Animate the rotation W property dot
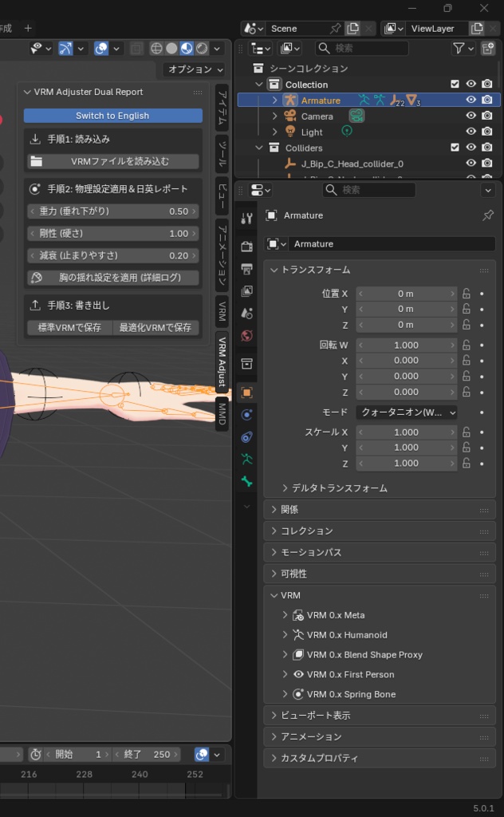The width and height of the screenshot is (504, 817). [x=482, y=345]
